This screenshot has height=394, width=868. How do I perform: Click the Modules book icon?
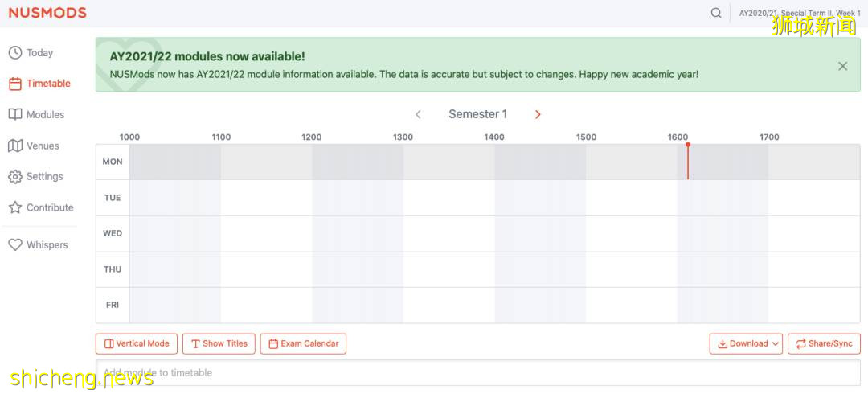tap(15, 115)
